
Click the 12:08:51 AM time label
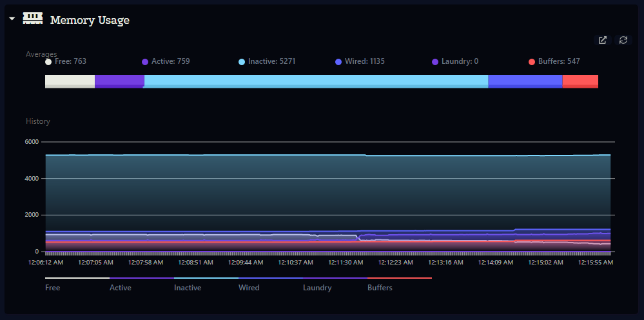[x=195, y=263]
